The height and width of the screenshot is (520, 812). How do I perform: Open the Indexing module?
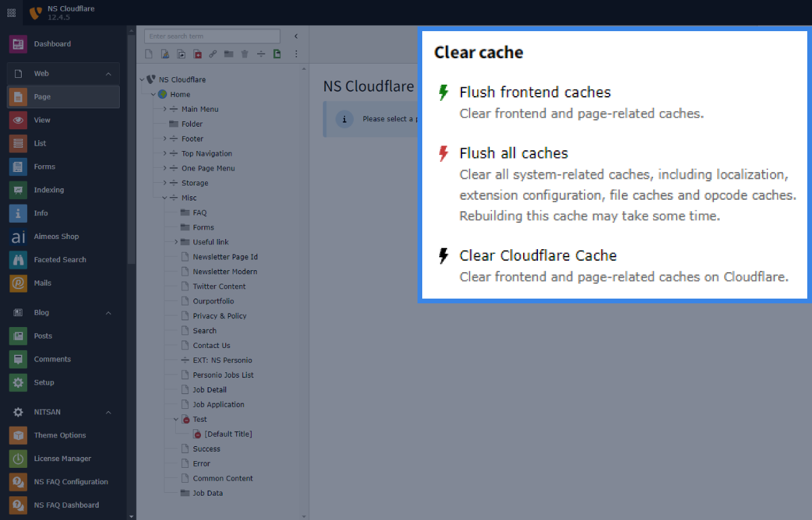click(x=49, y=190)
